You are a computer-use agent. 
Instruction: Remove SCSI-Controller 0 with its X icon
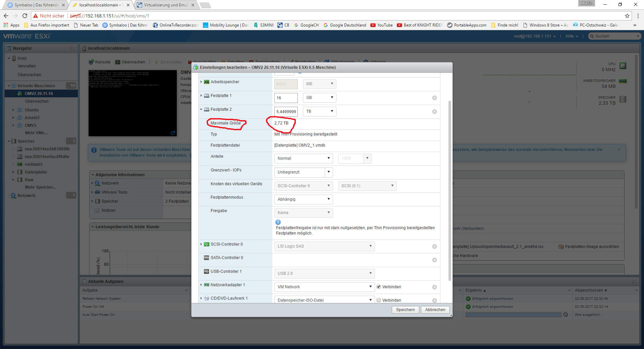click(434, 247)
